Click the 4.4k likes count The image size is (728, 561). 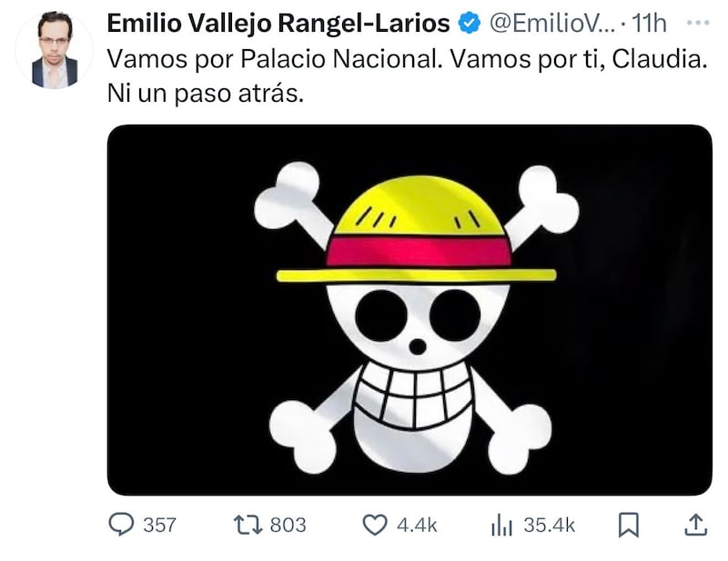coord(417,526)
